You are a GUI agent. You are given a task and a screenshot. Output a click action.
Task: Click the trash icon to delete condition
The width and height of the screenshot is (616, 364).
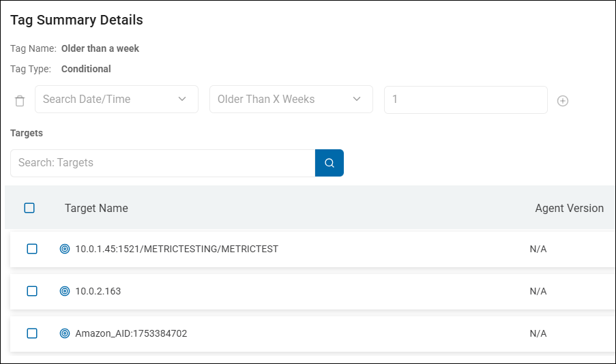[x=20, y=101]
